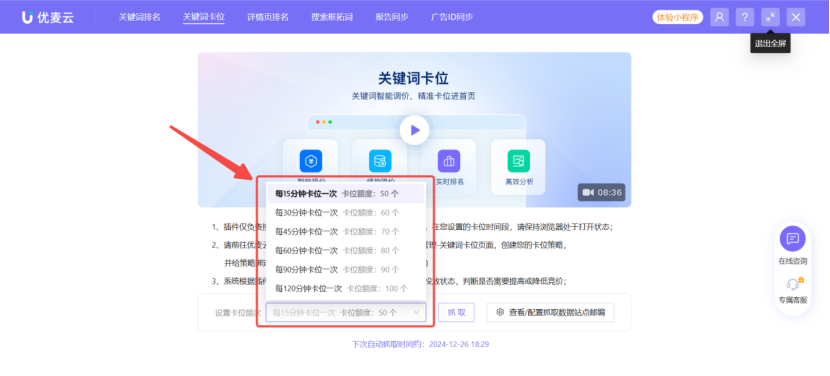The height and width of the screenshot is (376, 830).
Task: Select the 关键词卡位 tab
Action: (x=204, y=17)
